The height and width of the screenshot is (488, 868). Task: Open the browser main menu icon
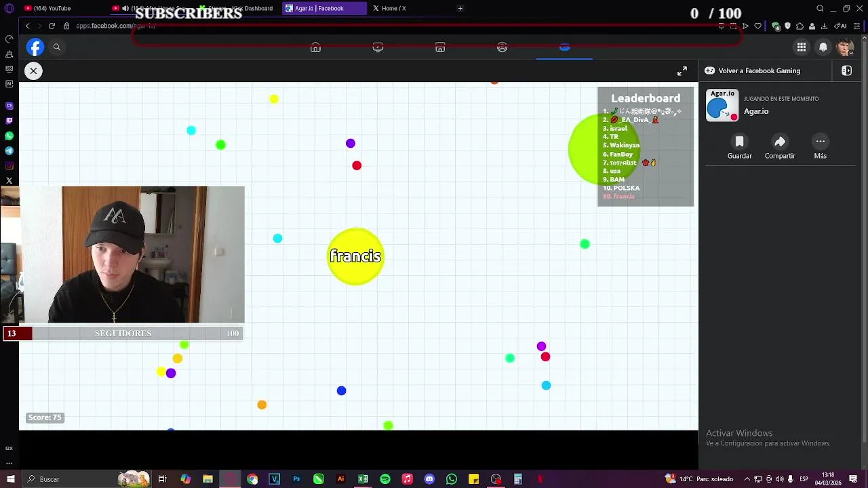(x=856, y=26)
